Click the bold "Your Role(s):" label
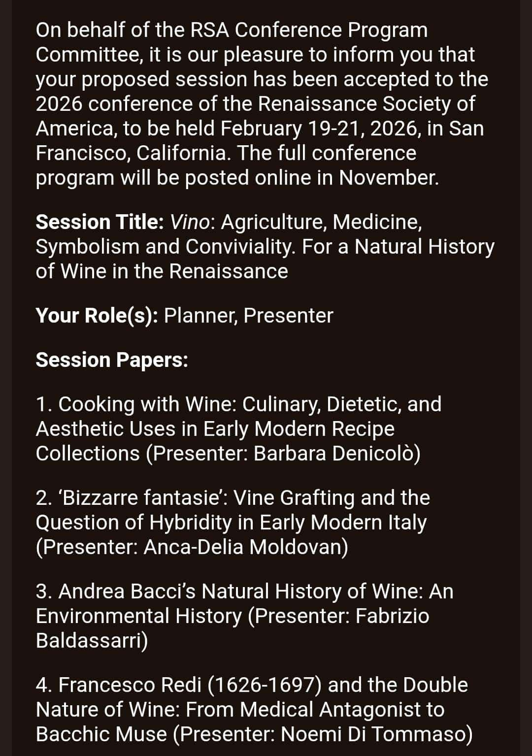Viewport: 532px width, 756px height. (x=97, y=316)
